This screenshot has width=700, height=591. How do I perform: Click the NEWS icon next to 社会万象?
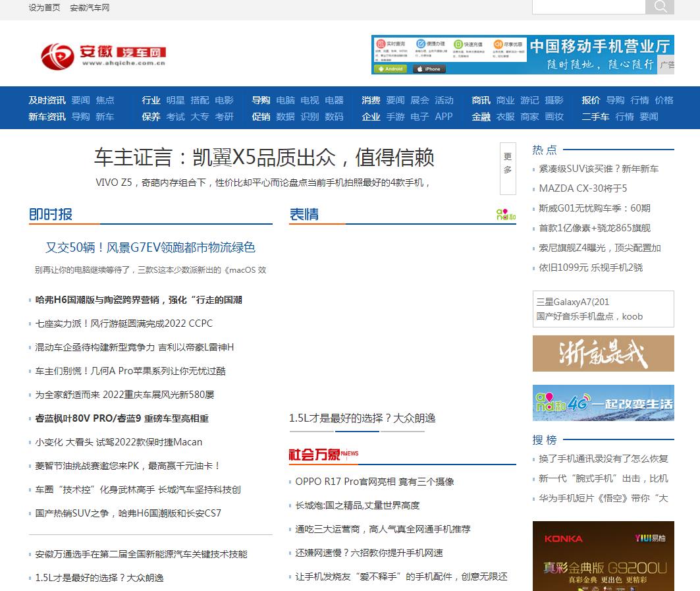coord(350,453)
